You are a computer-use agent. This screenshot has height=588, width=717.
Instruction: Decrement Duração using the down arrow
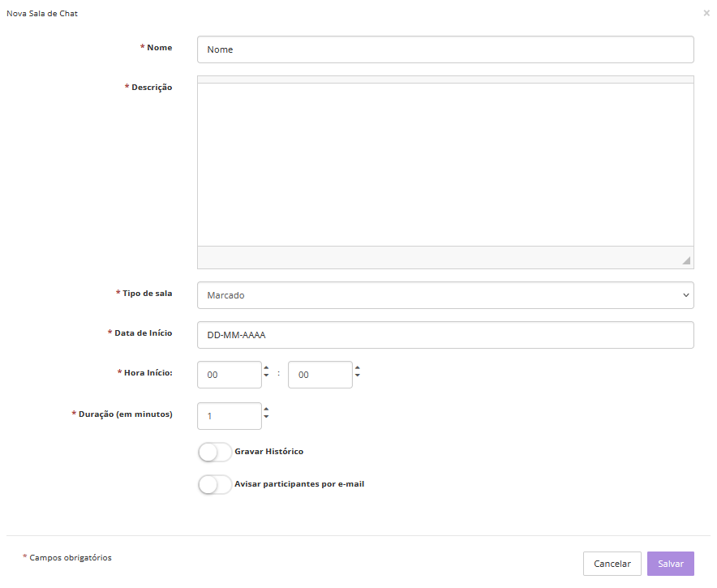(x=266, y=421)
